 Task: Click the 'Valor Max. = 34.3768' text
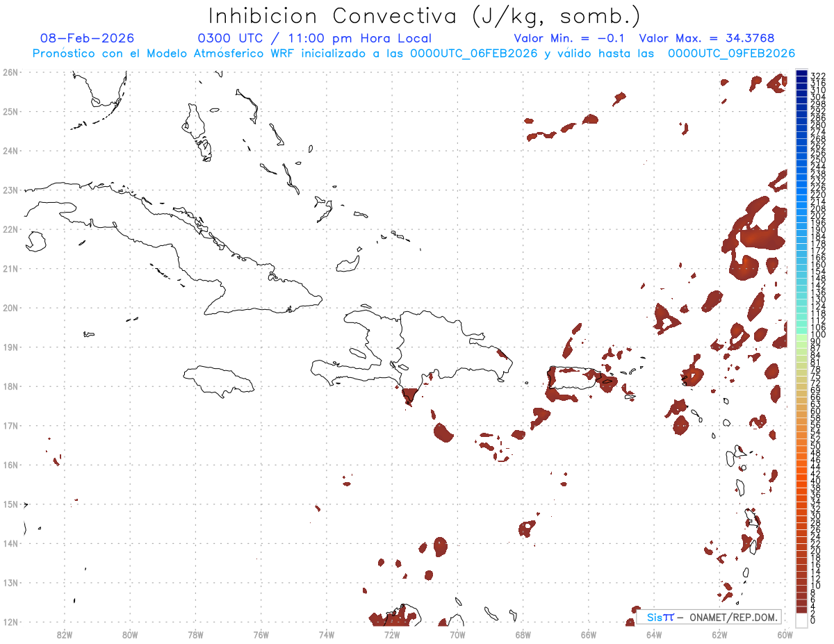click(707, 38)
